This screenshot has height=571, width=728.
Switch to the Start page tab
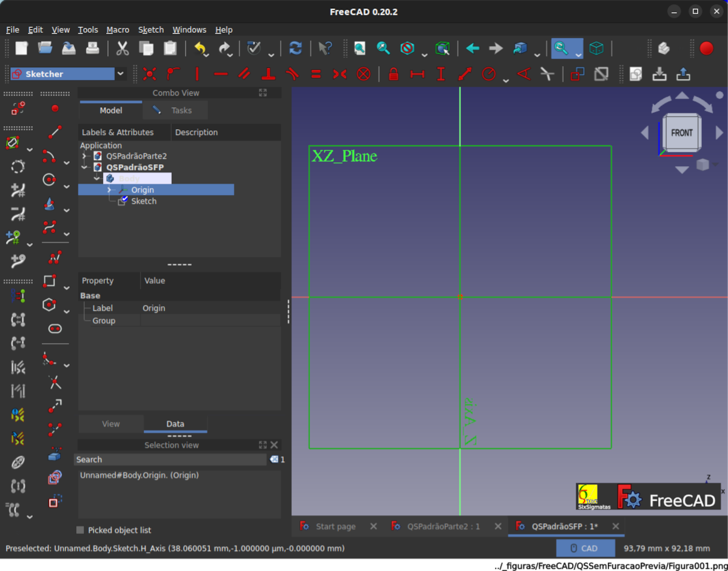click(335, 526)
